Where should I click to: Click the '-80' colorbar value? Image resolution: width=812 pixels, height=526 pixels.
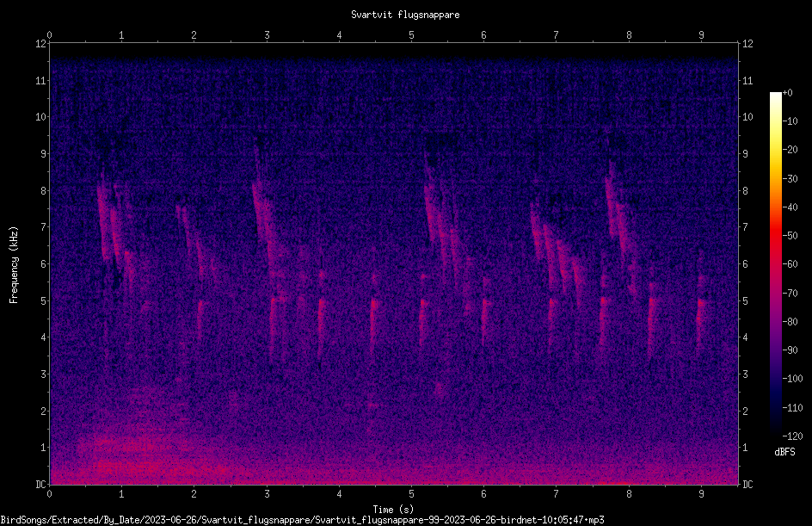[790, 322]
